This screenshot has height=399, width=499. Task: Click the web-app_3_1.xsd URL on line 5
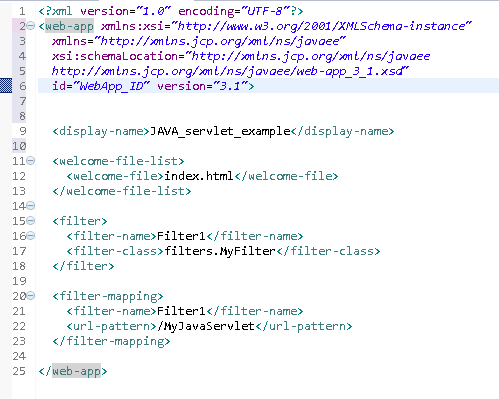(230, 71)
